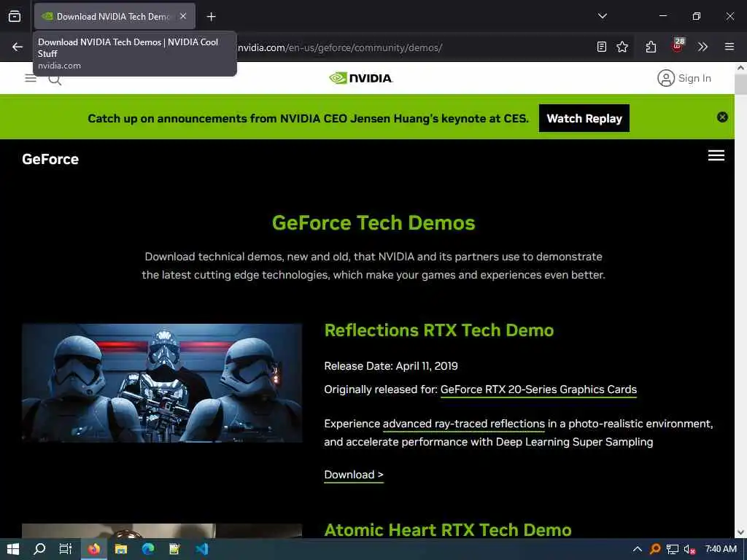Launch Microsoft Edge from taskbar
This screenshot has height=560, width=747.
tap(148, 549)
